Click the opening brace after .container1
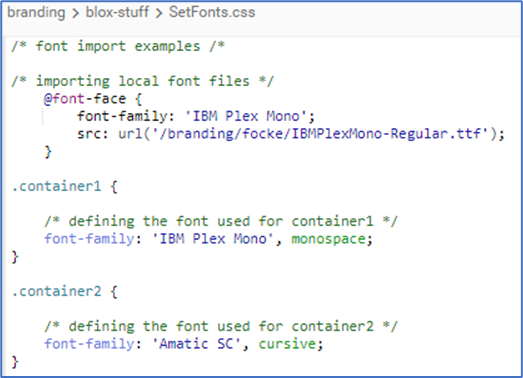This screenshot has width=523, height=378. point(114,186)
